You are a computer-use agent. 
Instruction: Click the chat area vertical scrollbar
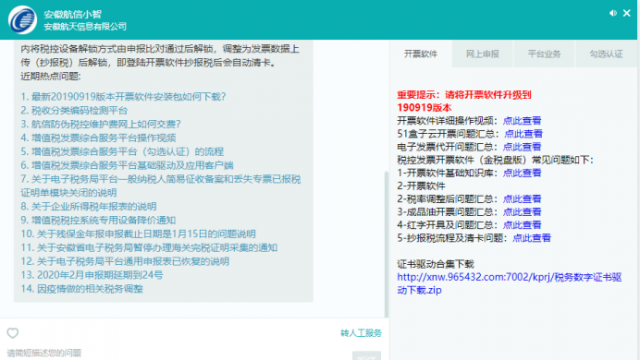pos(386,244)
